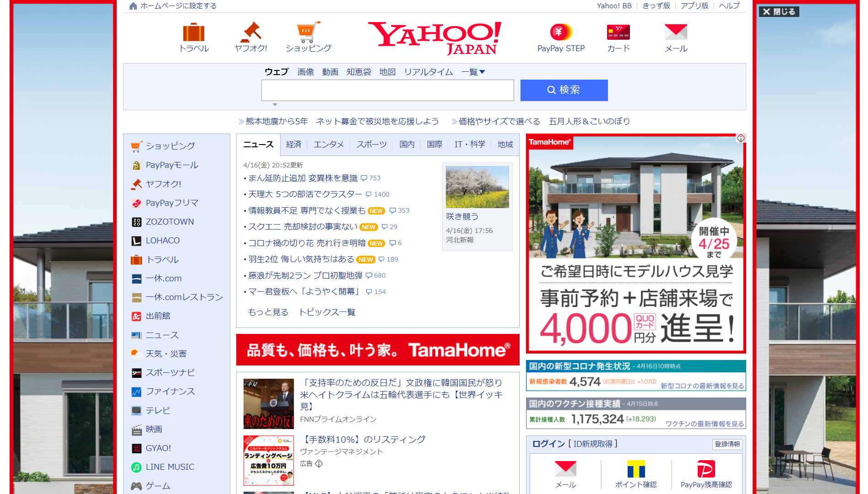The width and height of the screenshot is (868, 494).
Task: Click the Yahoo! JAPAN logo
Action: pyautogui.click(x=434, y=38)
